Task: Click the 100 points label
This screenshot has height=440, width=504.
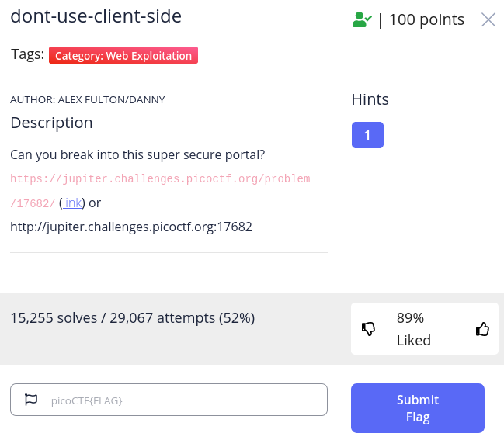Action: pyautogui.click(x=426, y=19)
